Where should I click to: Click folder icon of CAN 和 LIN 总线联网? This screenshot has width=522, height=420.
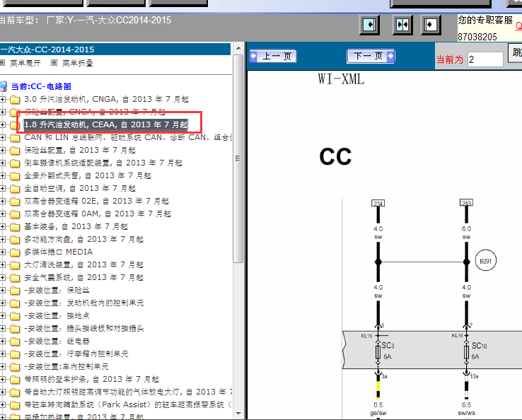[15, 138]
